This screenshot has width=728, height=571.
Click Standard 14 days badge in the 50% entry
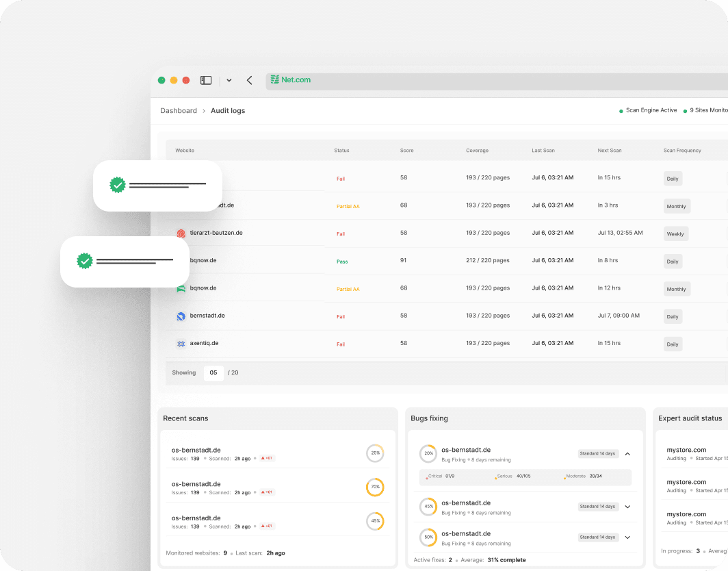(x=597, y=537)
